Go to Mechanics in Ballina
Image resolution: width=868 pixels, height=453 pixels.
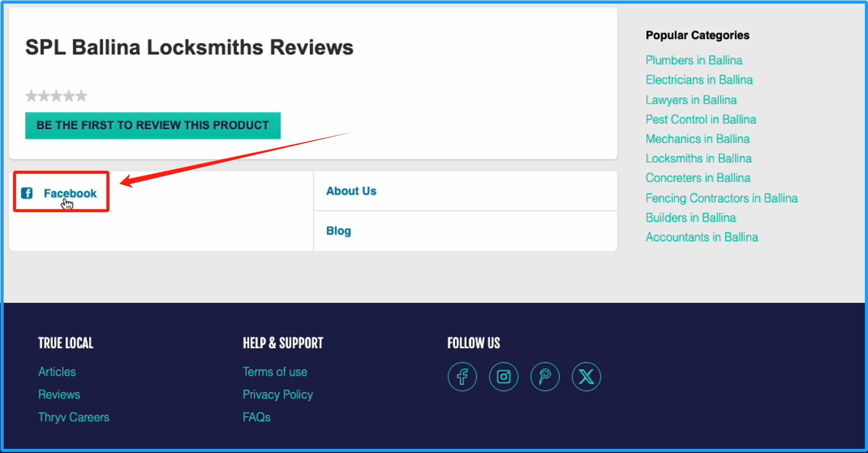tap(697, 139)
